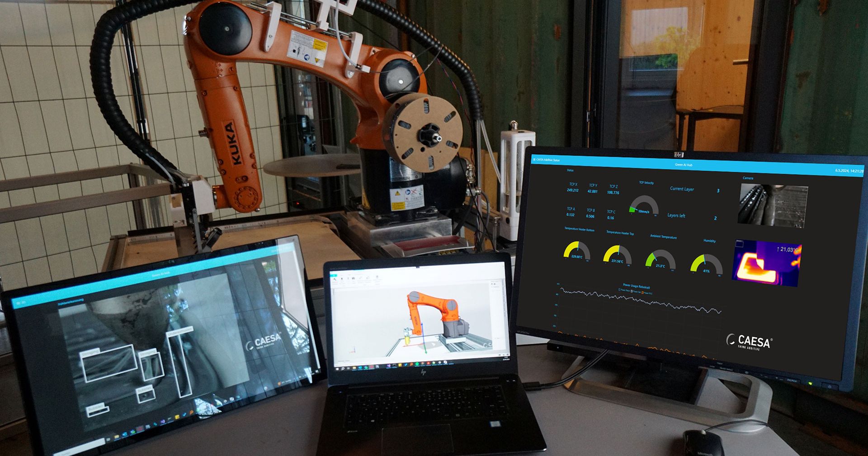Screen dimensions: 868x456
Task: Click the Ambient Temperature gauge reading 21.3°C
Action: click(660, 259)
